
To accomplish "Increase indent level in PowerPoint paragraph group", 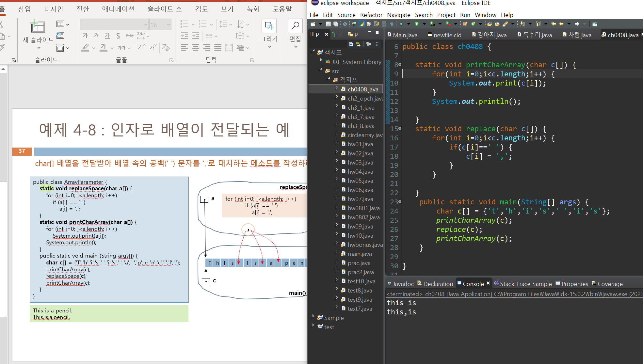I will tap(196, 36).
